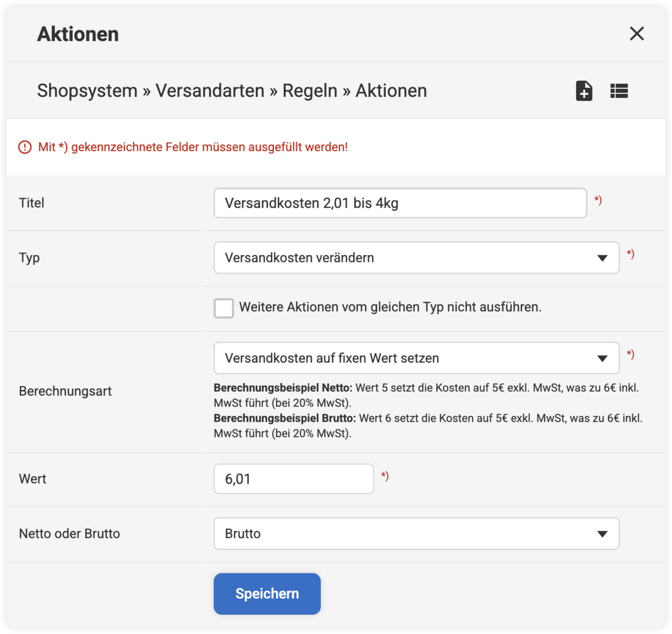
Task: Click the Speichern button
Action: 267,594
